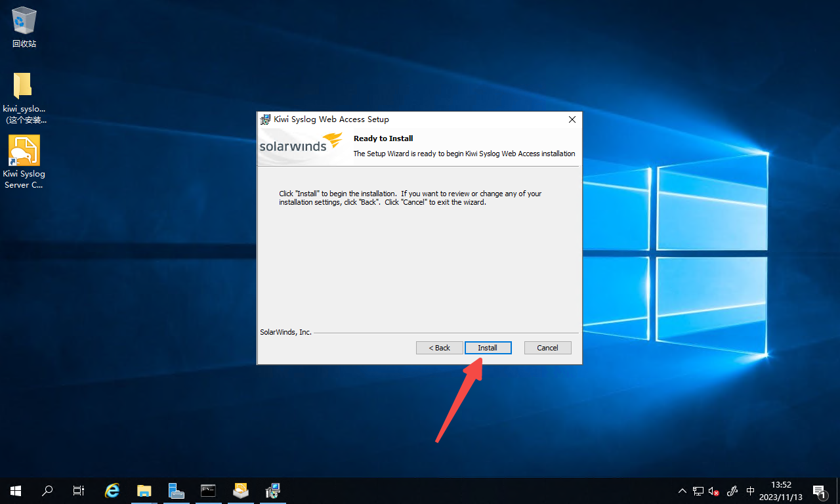Screen dimensions: 840x504
Task: Open Task View from the taskbar
Action: [x=79, y=490]
